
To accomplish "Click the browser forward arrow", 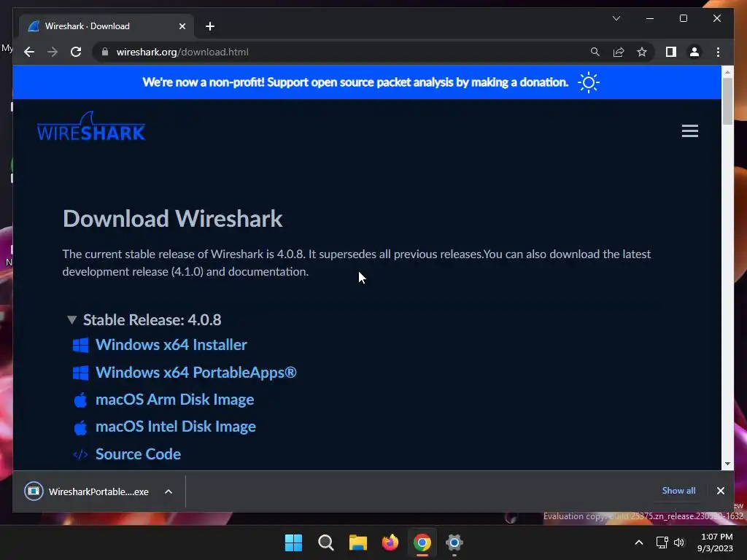I will click(53, 52).
